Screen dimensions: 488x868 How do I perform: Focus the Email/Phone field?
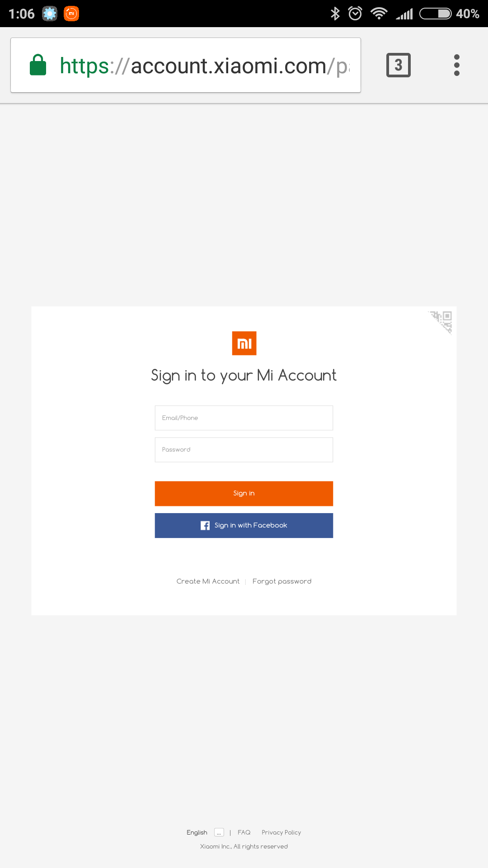pyautogui.click(x=244, y=418)
